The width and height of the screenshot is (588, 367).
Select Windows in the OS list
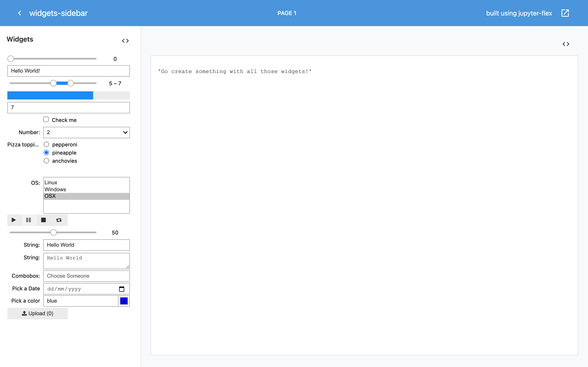(x=87, y=189)
